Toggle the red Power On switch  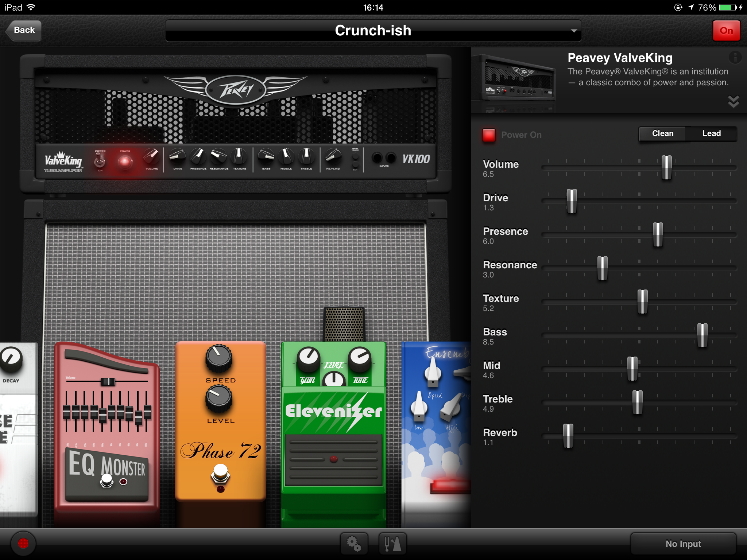489,135
